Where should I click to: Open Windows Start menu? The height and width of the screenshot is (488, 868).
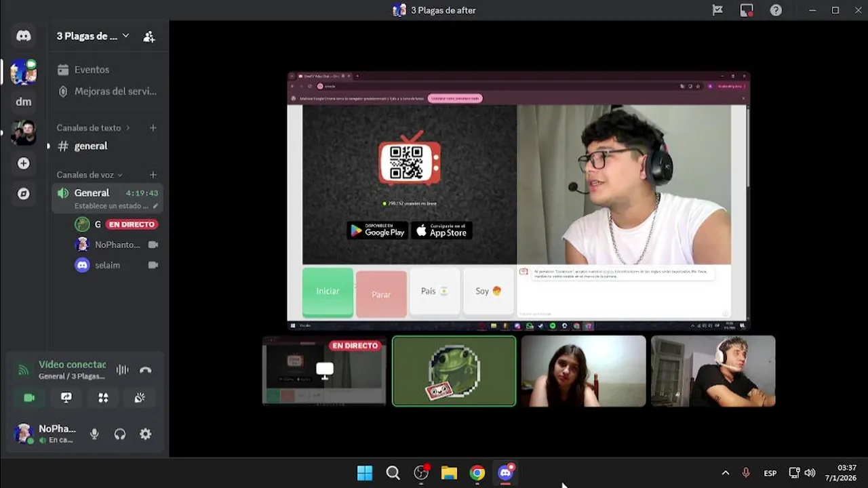pos(365,473)
